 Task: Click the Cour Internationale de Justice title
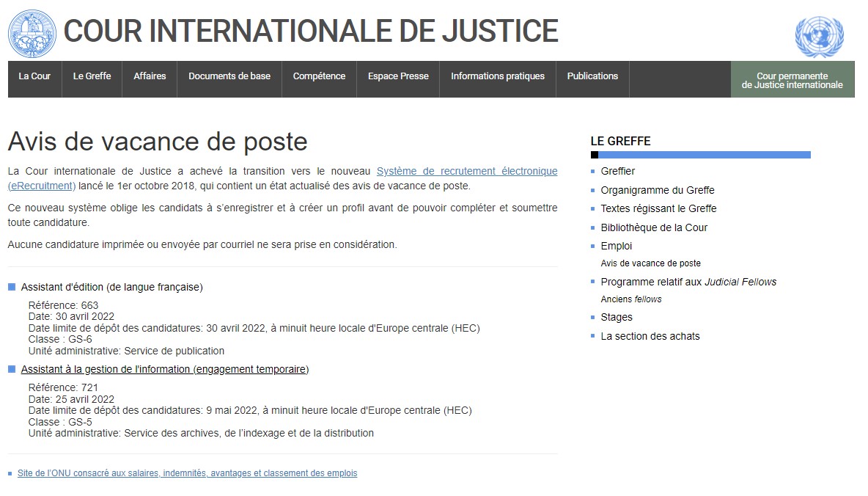point(311,31)
